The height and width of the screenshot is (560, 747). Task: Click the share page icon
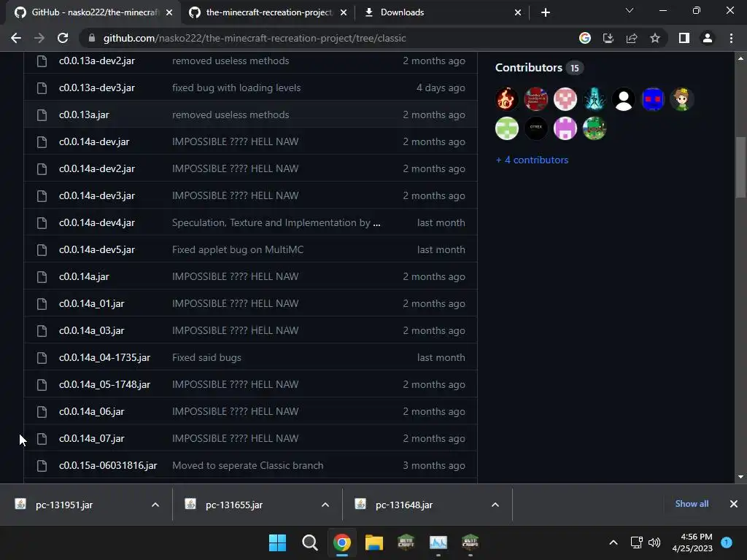pos(632,38)
